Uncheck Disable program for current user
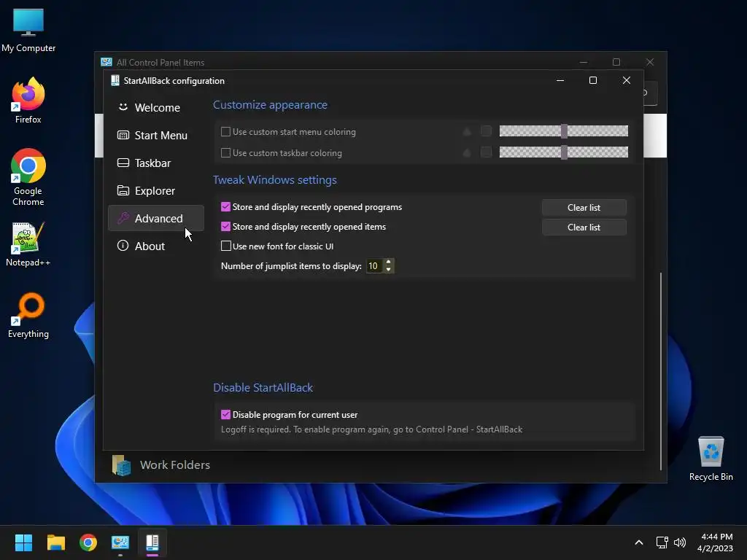Screen dimensions: 747x560 point(226,415)
